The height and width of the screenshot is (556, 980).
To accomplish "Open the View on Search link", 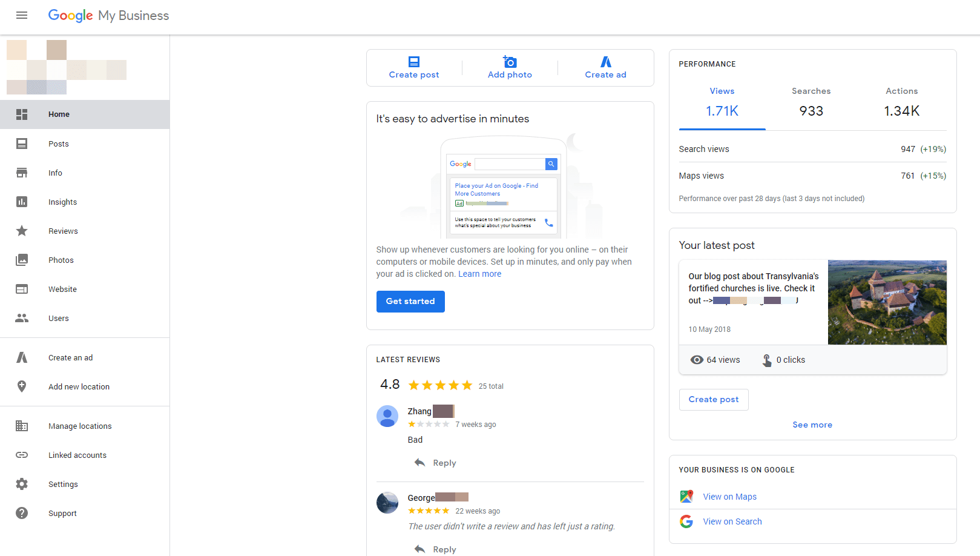I will 732,521.
